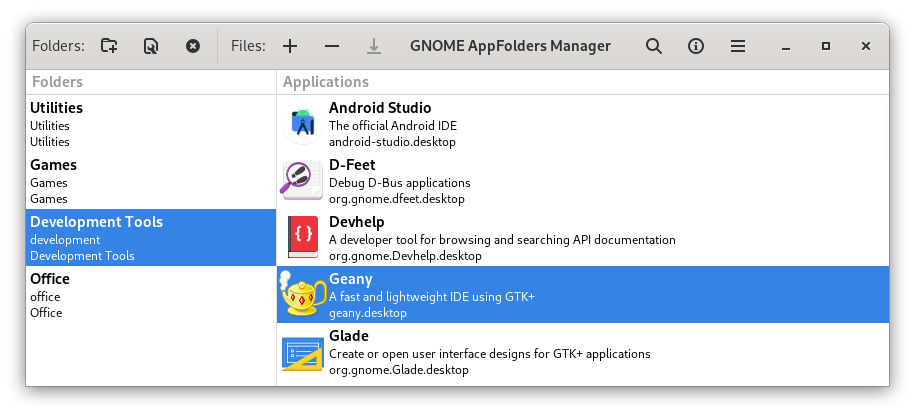Click the grayed download arrow icon
The width and height of the screenshot is (915, 415).
coord(374,46)
